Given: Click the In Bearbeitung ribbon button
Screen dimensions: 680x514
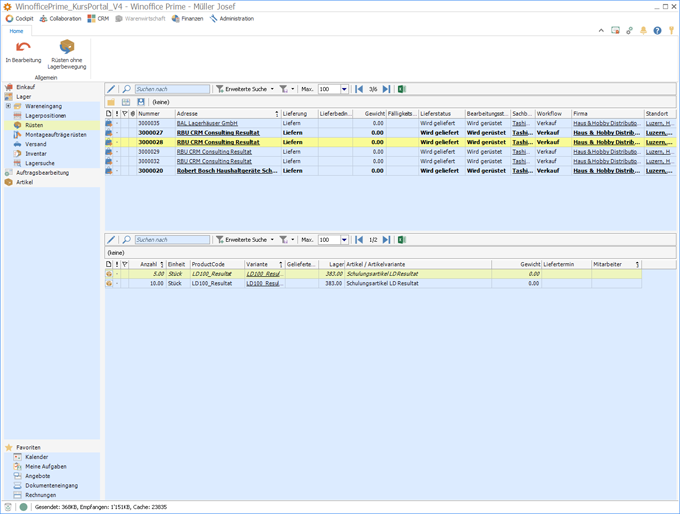Looking at the screenshot, I should click(x=23, y=52).
